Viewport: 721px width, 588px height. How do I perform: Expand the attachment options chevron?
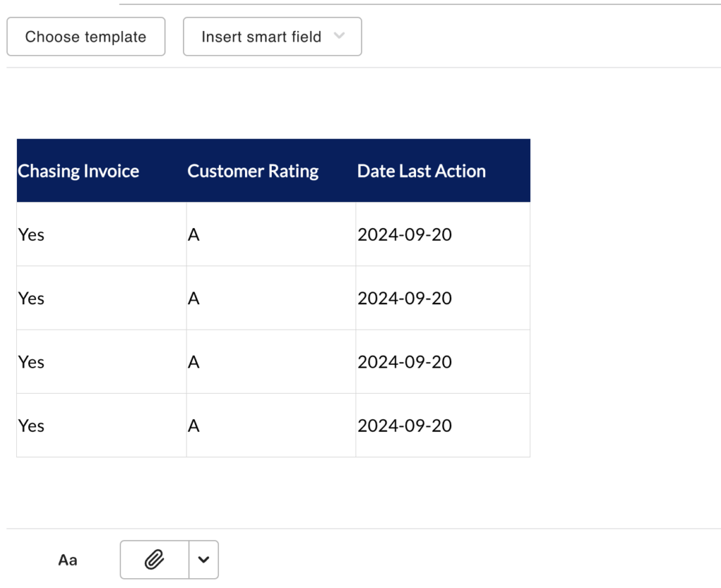click(x=203, y=560)
